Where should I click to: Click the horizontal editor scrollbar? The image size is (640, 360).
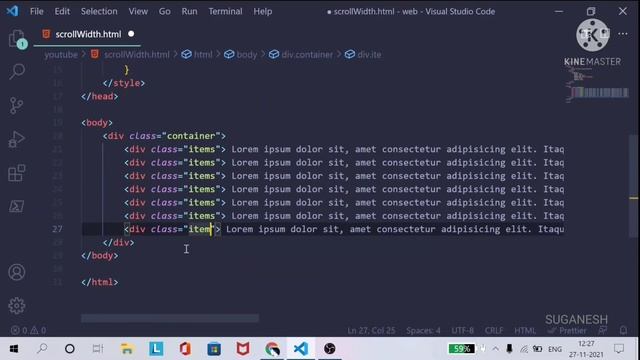(170, 318)
